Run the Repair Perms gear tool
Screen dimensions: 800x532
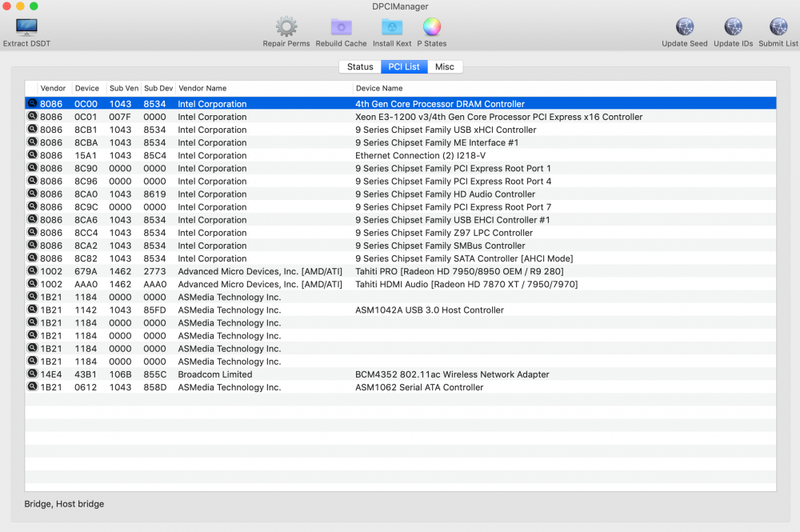(x=286, y=26)
